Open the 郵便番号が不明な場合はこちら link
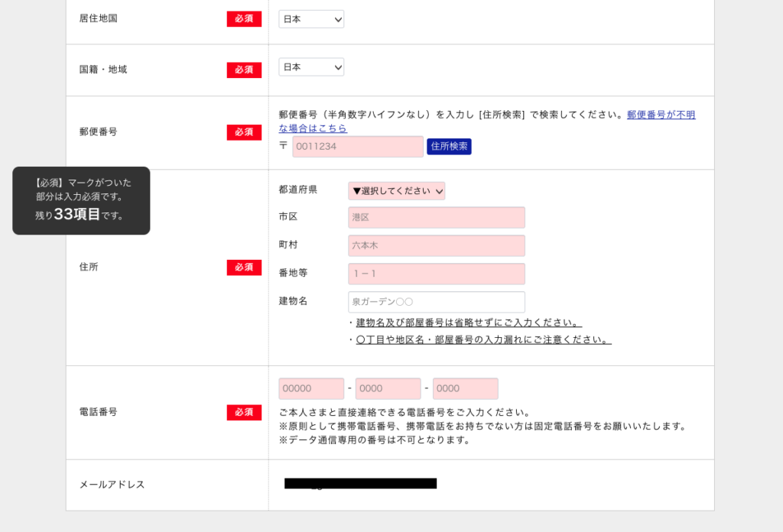The width and height of the screenshot is (783, 532). coord(661,115)
